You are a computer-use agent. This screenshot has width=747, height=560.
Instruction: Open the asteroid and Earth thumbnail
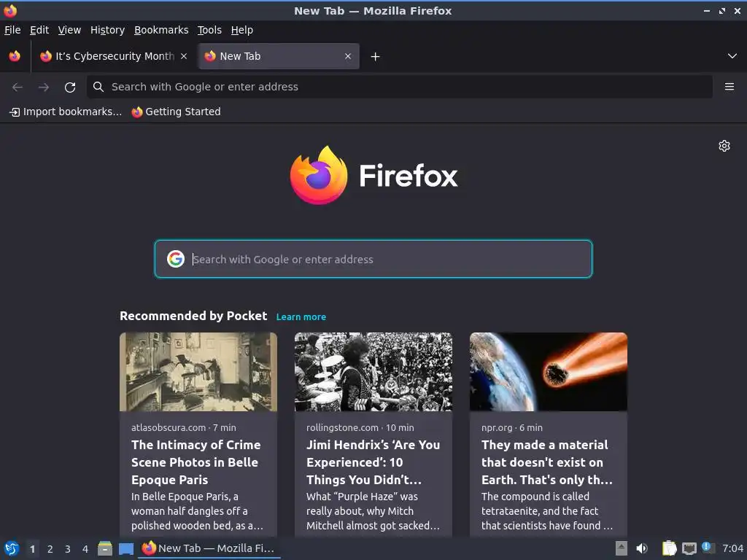click(549, 372)
